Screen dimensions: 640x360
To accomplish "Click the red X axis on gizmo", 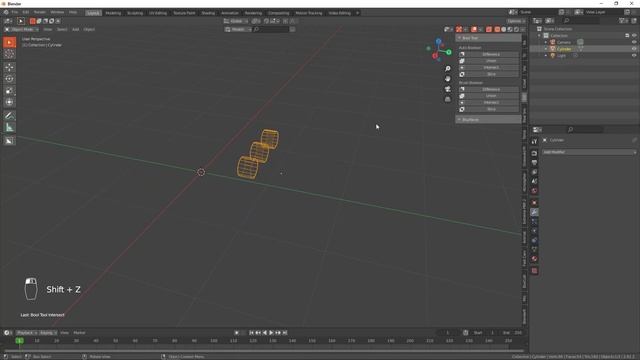I will (x=435, y=56).
